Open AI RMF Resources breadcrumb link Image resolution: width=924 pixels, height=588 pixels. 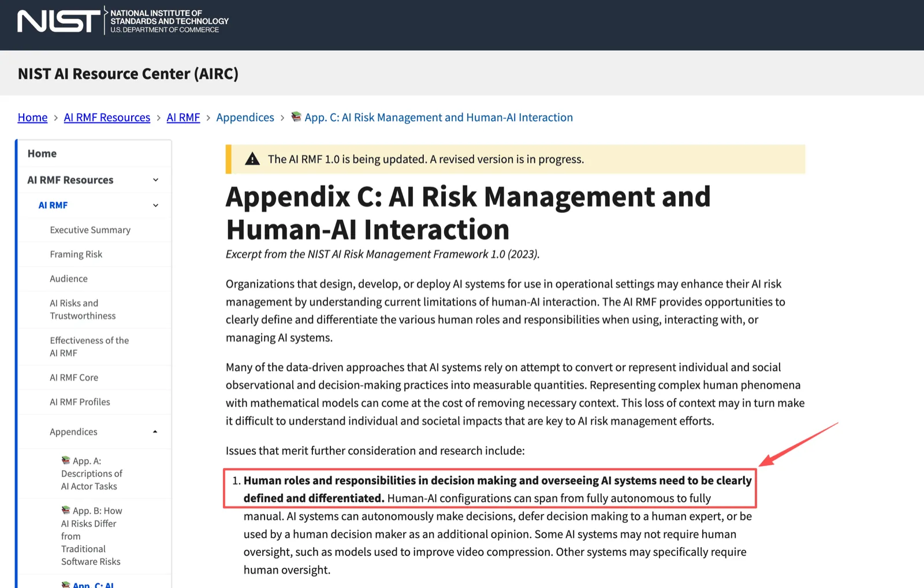tap(107, 117)
